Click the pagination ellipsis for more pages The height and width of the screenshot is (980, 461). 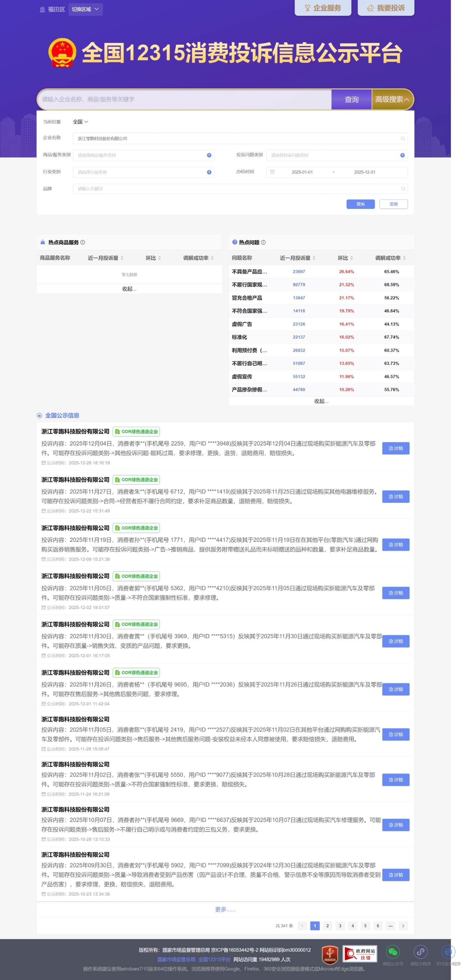coord(391,926)
